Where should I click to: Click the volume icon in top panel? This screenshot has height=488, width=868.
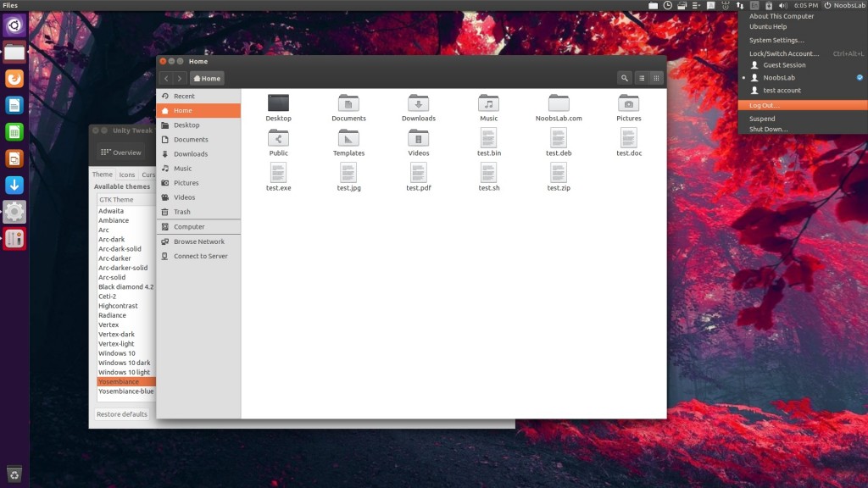point(782,5)
